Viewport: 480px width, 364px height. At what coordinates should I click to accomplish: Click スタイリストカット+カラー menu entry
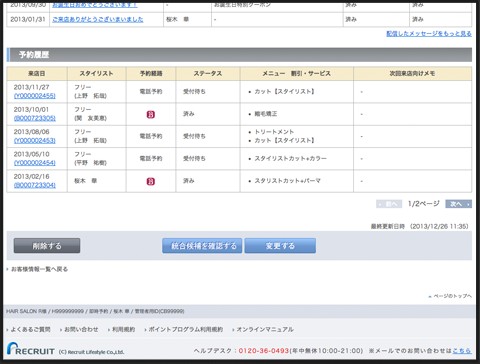pos(290,159)
